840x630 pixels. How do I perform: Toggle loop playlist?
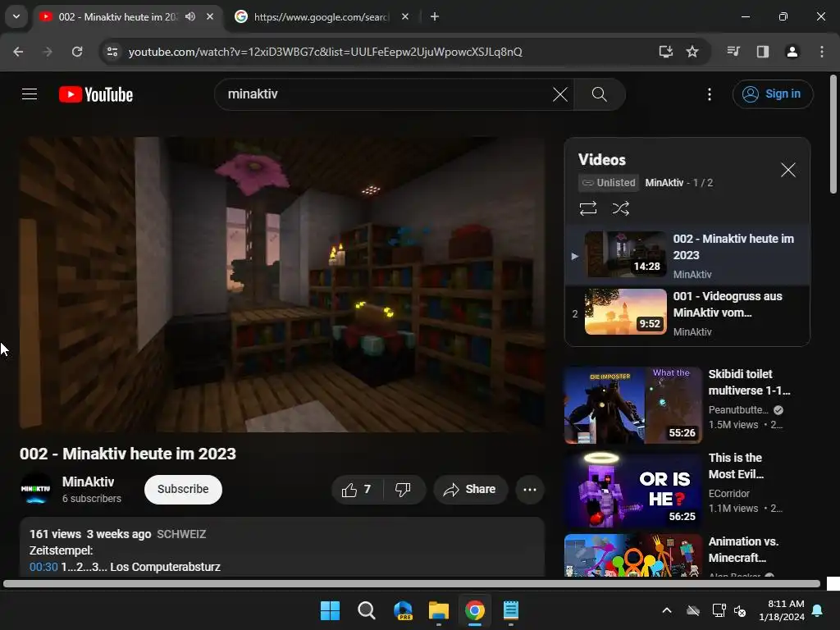[x=587, y=208]
